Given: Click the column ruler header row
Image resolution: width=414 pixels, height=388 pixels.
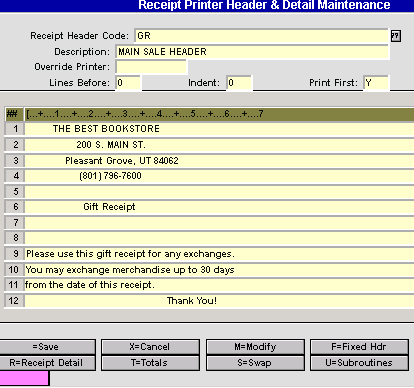Looking at the screenshot, I should [x=219, y=114].
